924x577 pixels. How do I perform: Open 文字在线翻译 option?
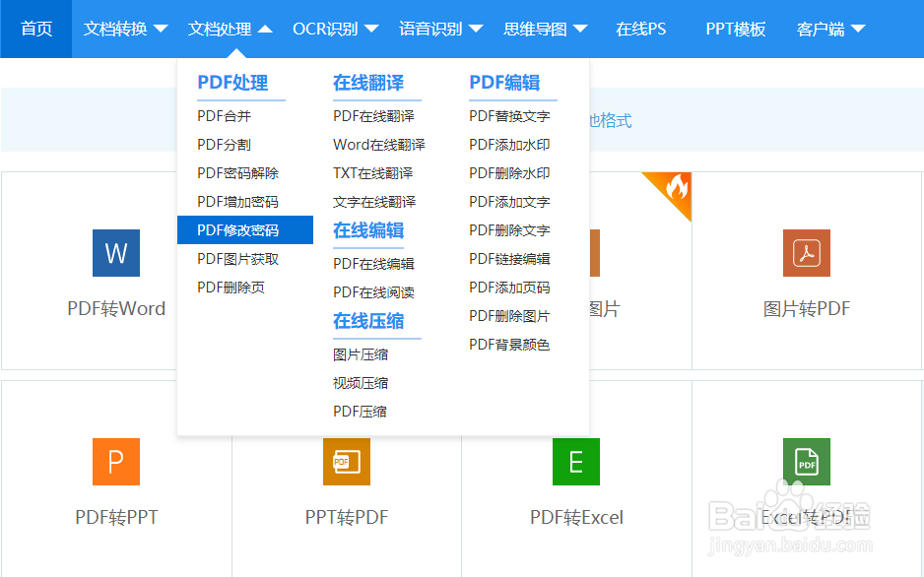374,202
